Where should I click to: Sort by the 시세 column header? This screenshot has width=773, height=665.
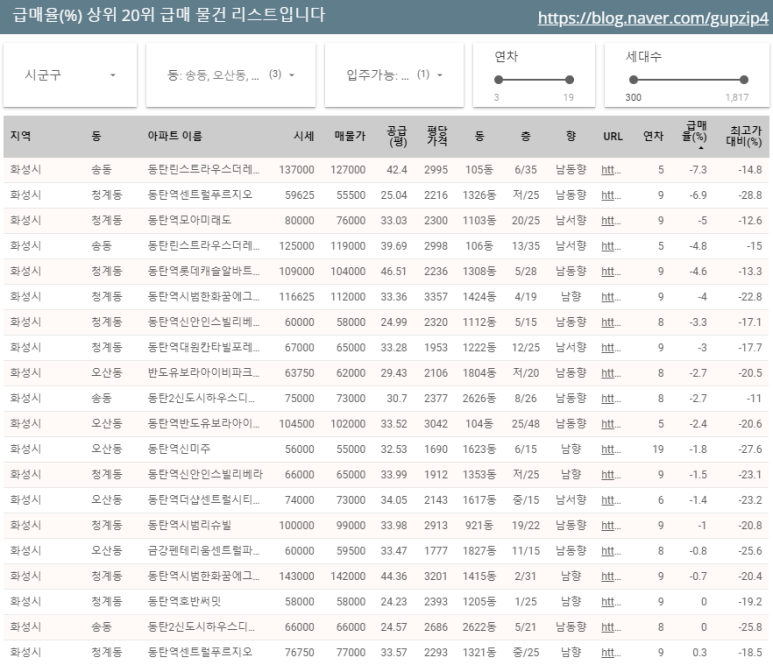click(304, 136)
